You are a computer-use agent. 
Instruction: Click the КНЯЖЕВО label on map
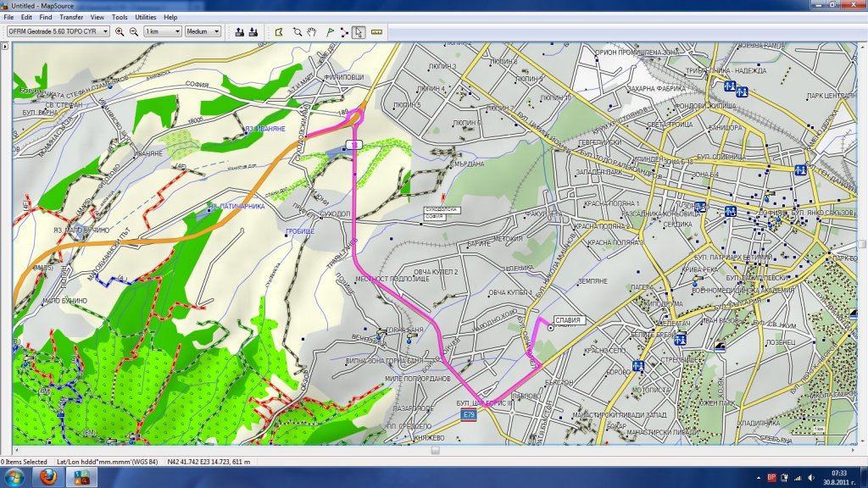429,438
